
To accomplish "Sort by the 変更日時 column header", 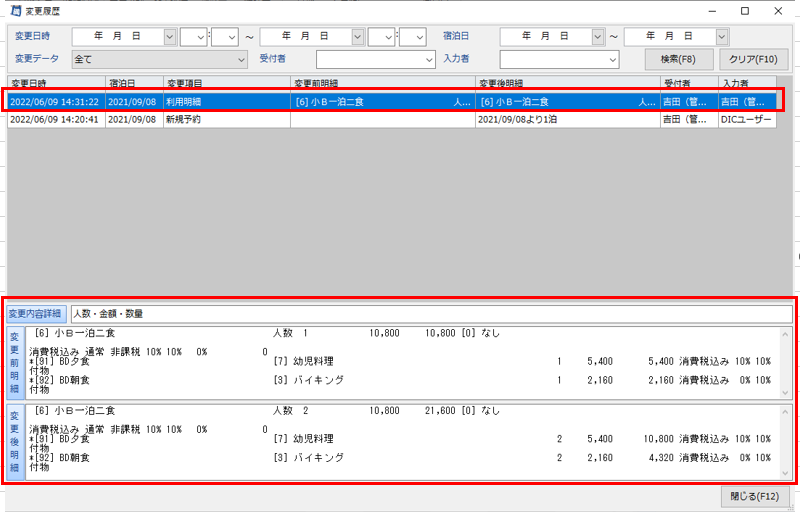I will tap(55, 83).
